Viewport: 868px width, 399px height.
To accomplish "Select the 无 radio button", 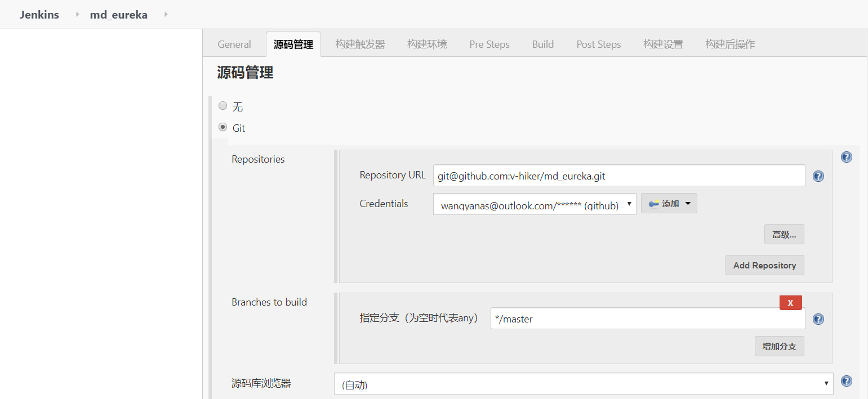I will (x=223, y=106).
